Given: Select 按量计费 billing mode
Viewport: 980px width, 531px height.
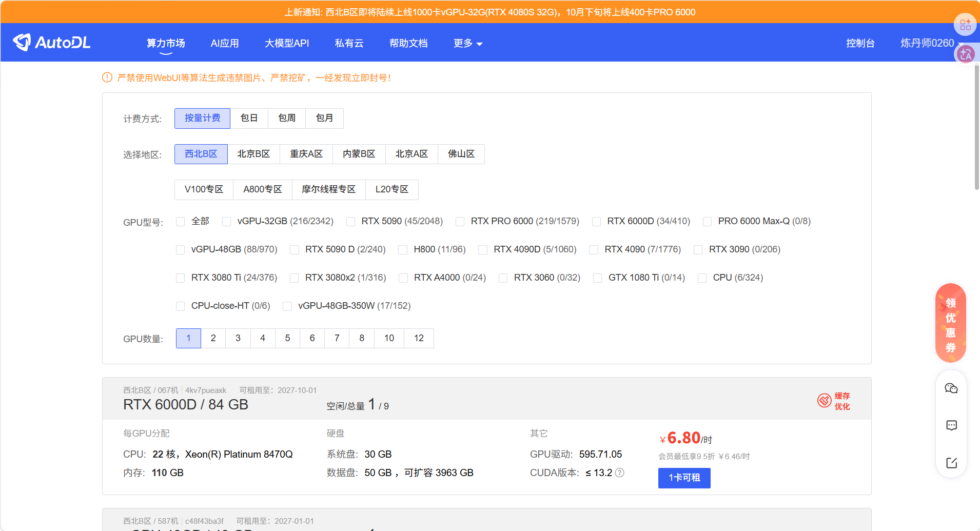Looking at the screenshot, I should [x=202, y=119].
